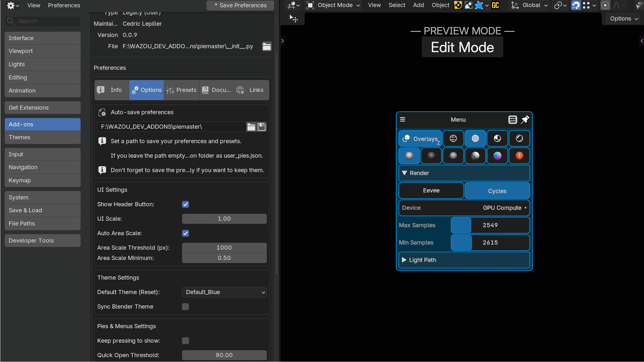Click the blue polygon icon in viewport header
Screen dimensions: 644x362
[479, 5]
